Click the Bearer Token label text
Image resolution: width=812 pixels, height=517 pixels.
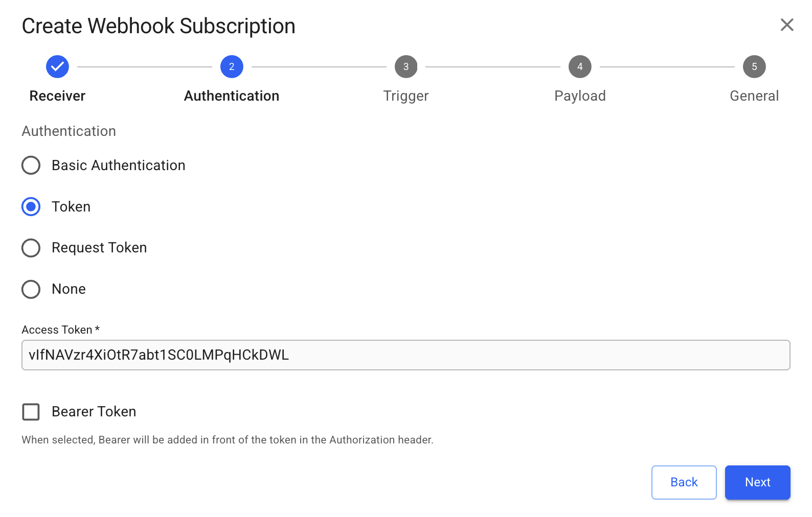coord(94,412)
